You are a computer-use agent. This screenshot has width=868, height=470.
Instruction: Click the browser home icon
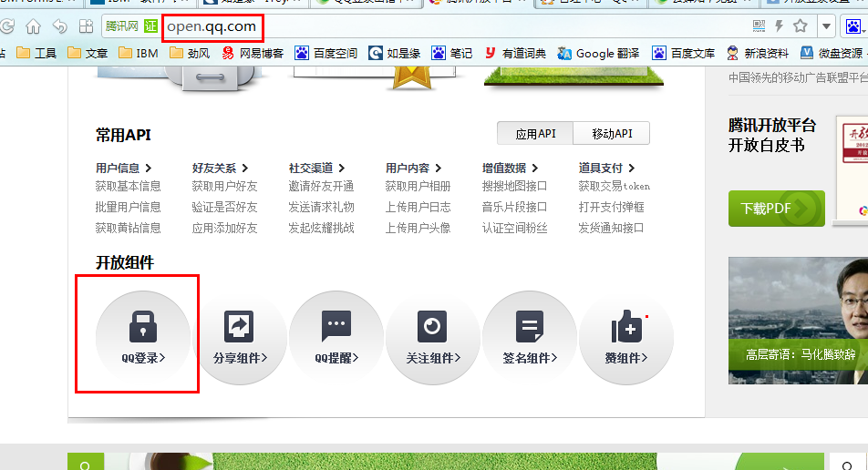[33, 26]
